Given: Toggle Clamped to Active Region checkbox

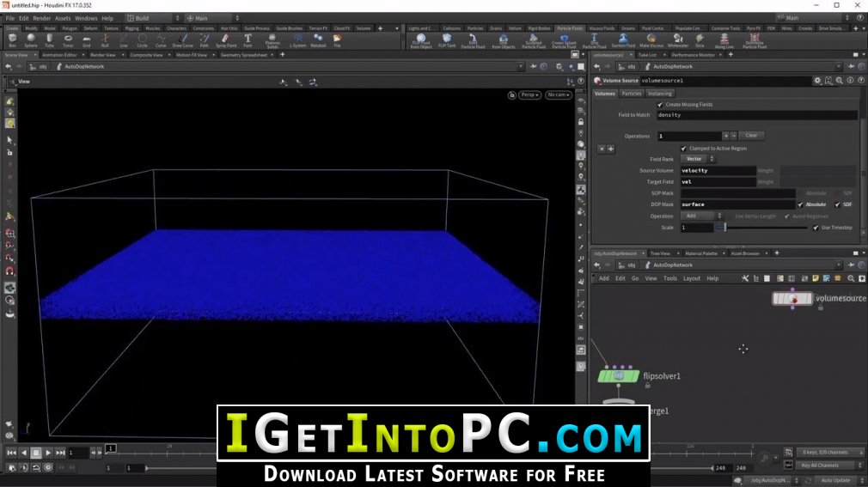Looking at the screenshot, I should tap(684, 149).
